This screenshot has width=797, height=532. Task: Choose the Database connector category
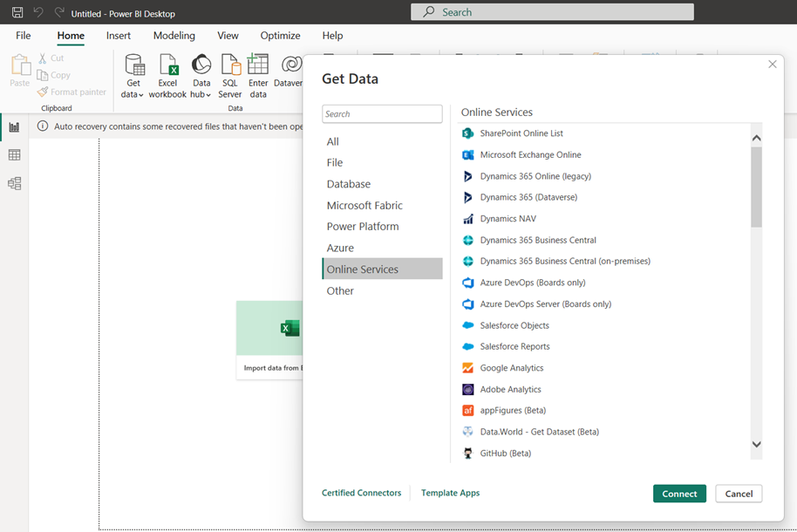[x=382, y=184]
